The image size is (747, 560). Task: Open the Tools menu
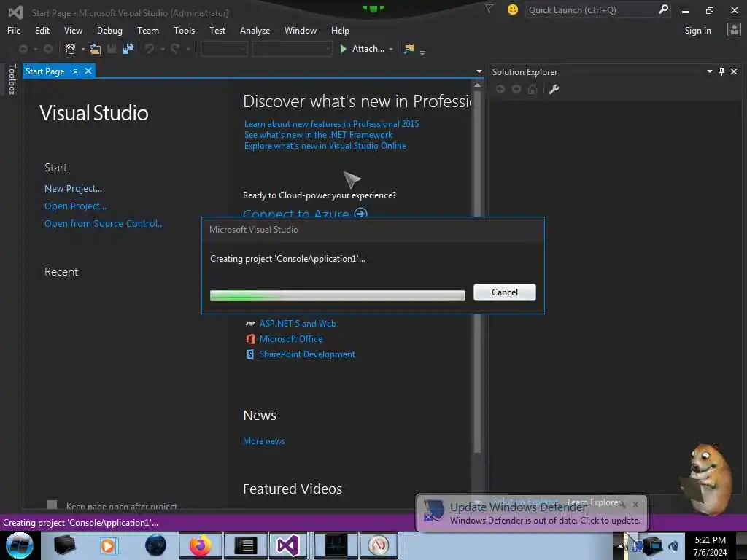tap(184, 30)
